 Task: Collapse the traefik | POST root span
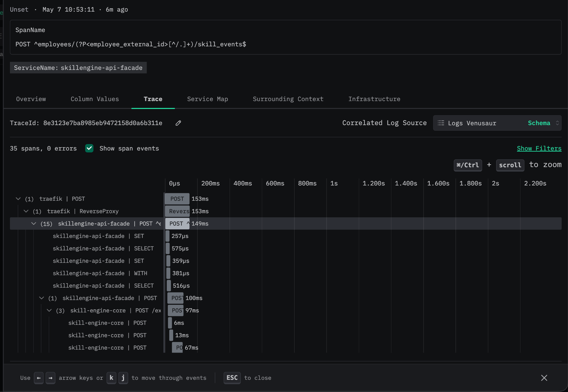(18, 199)
